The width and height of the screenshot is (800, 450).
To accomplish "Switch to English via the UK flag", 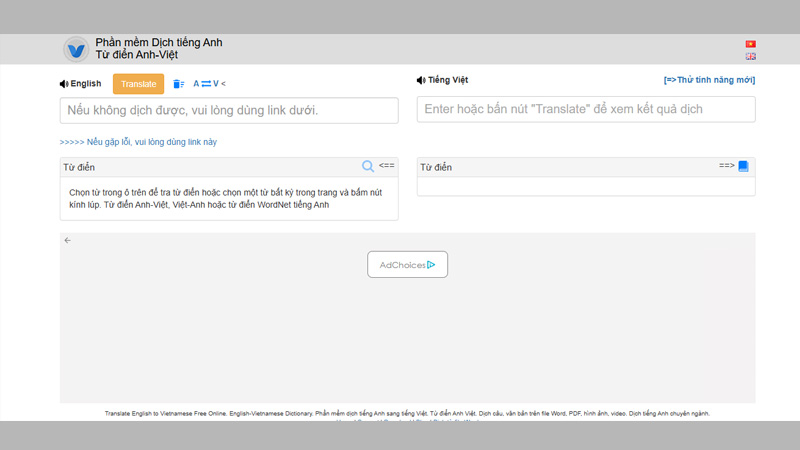I will (x=750, y=57).
